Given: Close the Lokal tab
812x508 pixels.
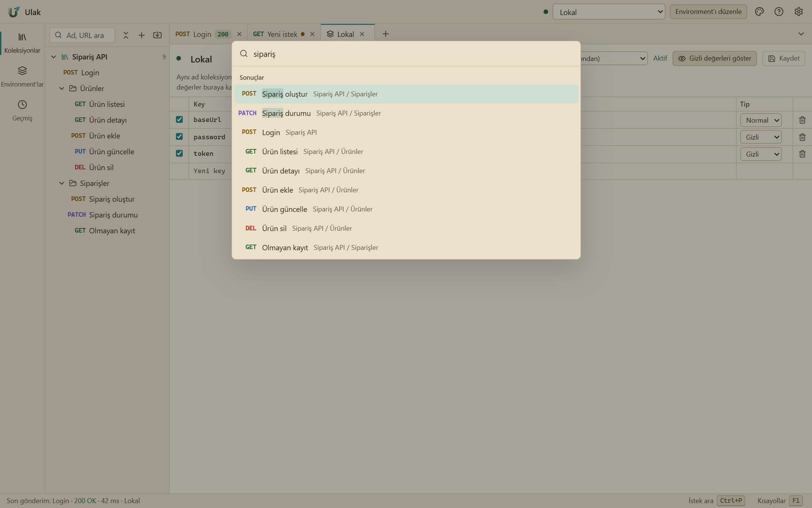Looking at the screenshot, I should click(362, 34).
